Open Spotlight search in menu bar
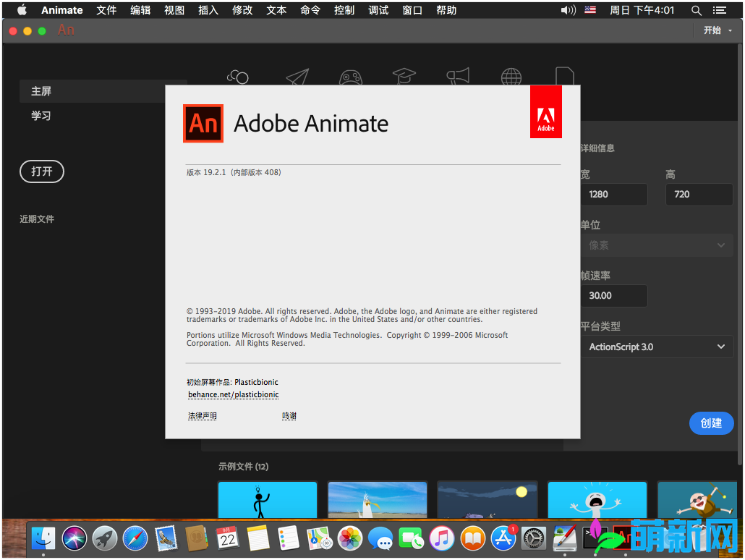 (696, 10)
